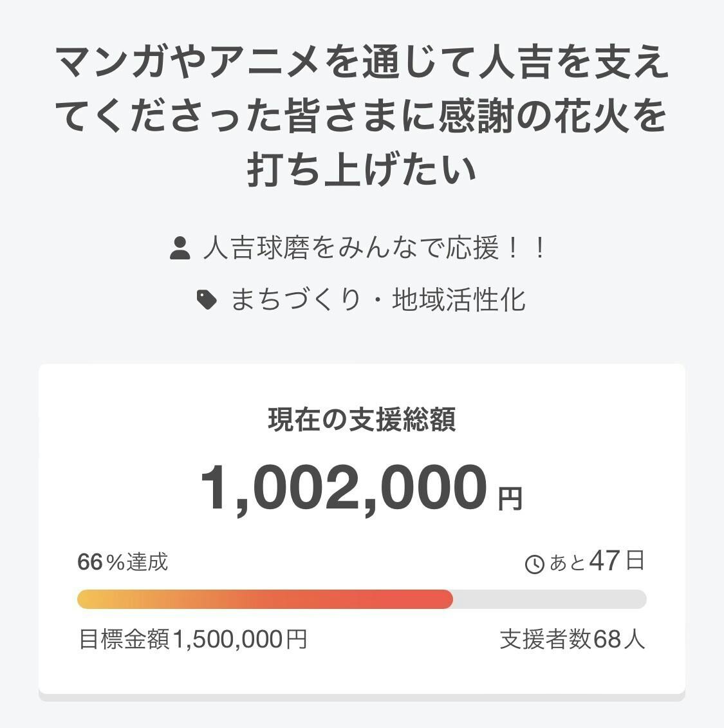Click the 1,002,000 total amount

pyautogui.click(x=344, y=488)
